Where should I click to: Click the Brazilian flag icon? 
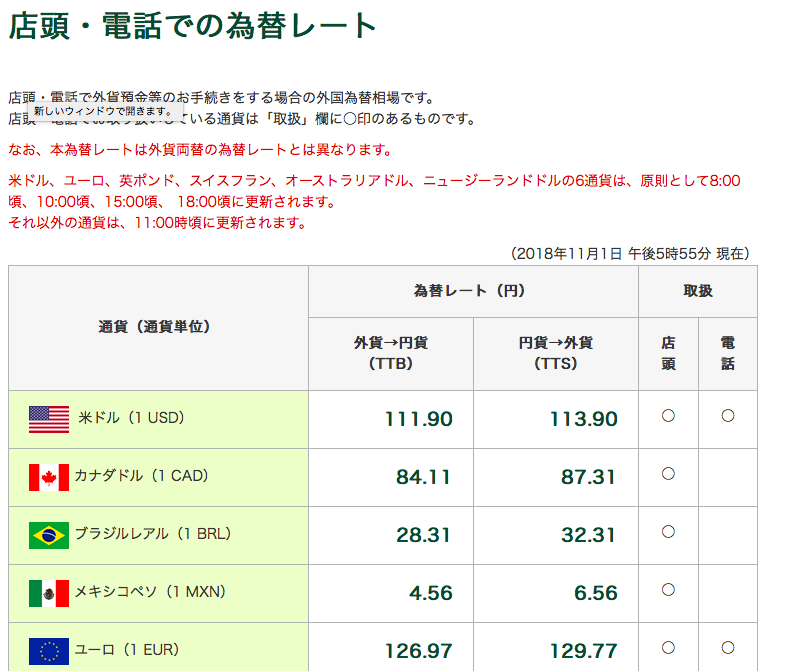[x=49, y=535]
